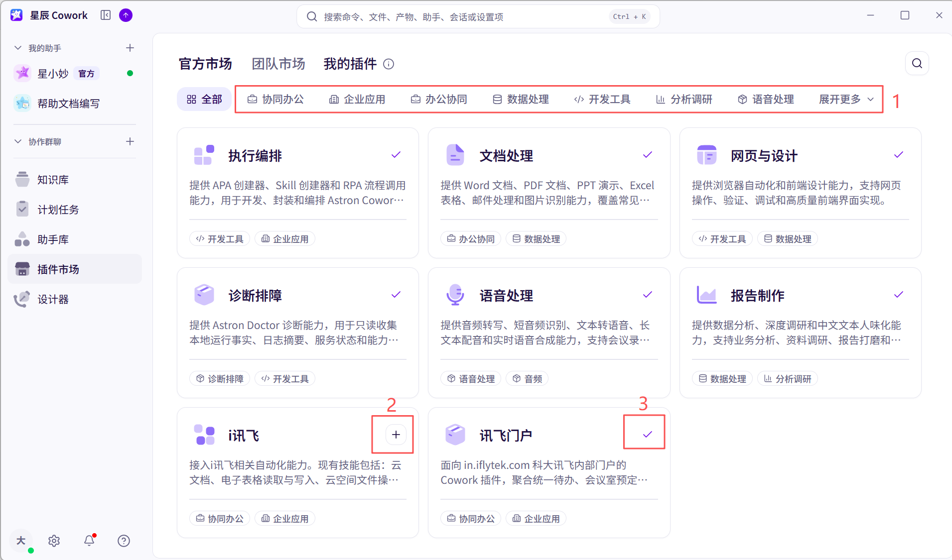
Task: Open the notifications bell
Action: coord(89,540)
